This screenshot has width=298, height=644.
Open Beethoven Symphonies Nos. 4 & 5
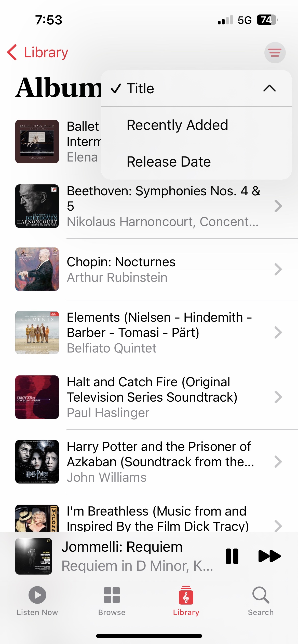163,206
